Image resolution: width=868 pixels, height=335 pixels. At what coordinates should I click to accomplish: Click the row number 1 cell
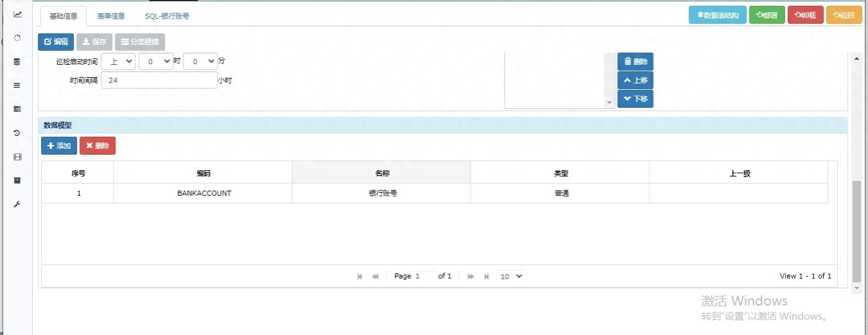tap(78, 193)
